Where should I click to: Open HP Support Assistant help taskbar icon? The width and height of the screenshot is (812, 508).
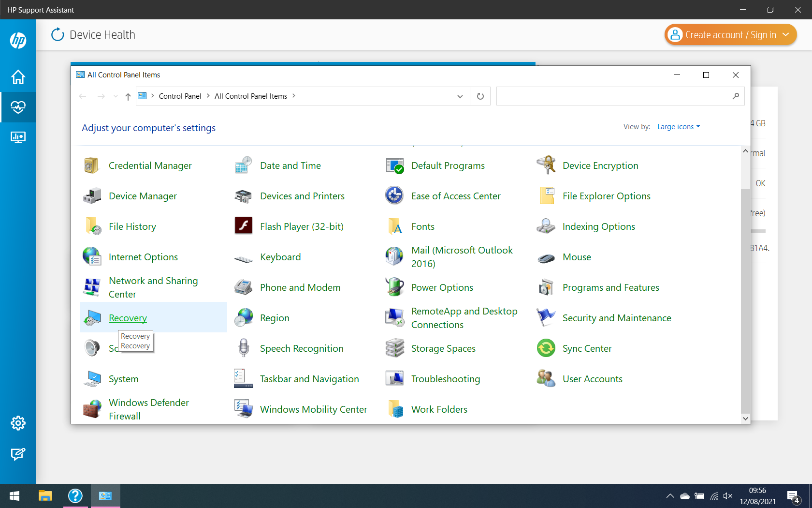[x=75, y=496]
